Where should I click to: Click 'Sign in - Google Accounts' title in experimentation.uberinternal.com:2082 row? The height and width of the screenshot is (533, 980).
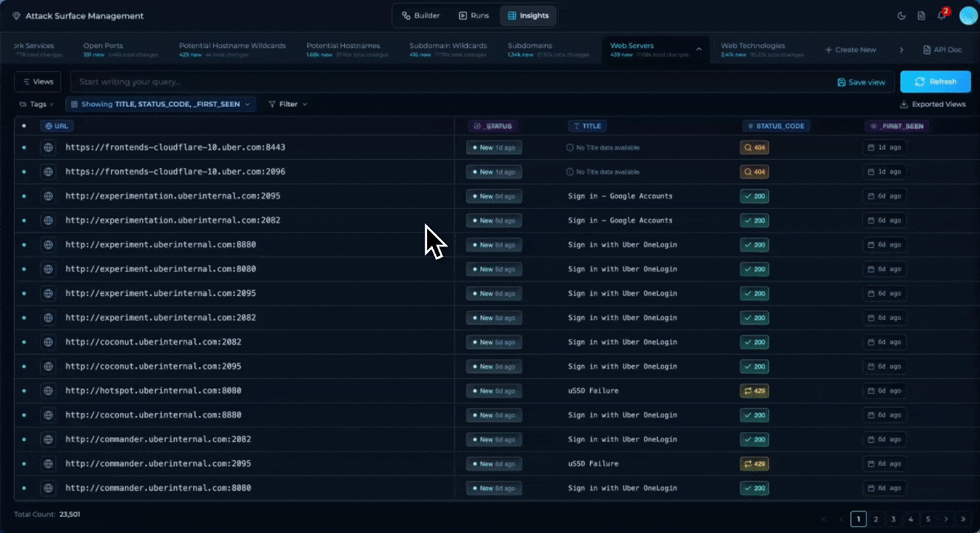click(x=620, y=221)
